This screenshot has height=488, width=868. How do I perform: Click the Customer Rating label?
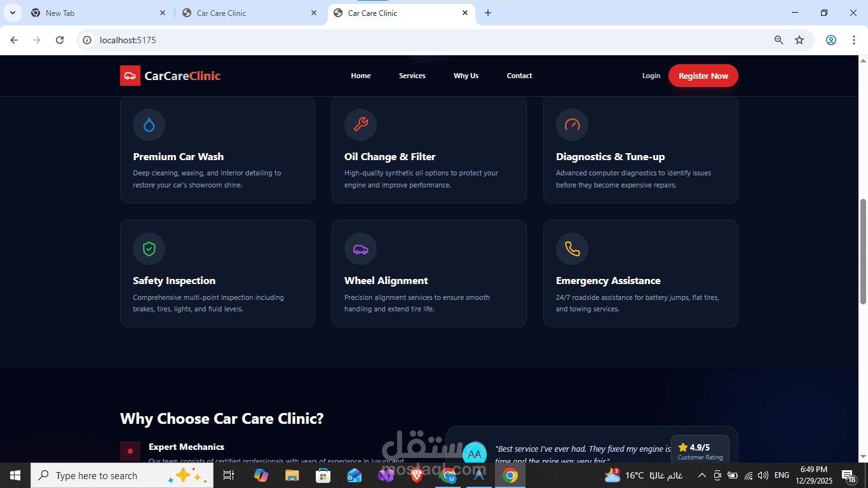(700, 457)
